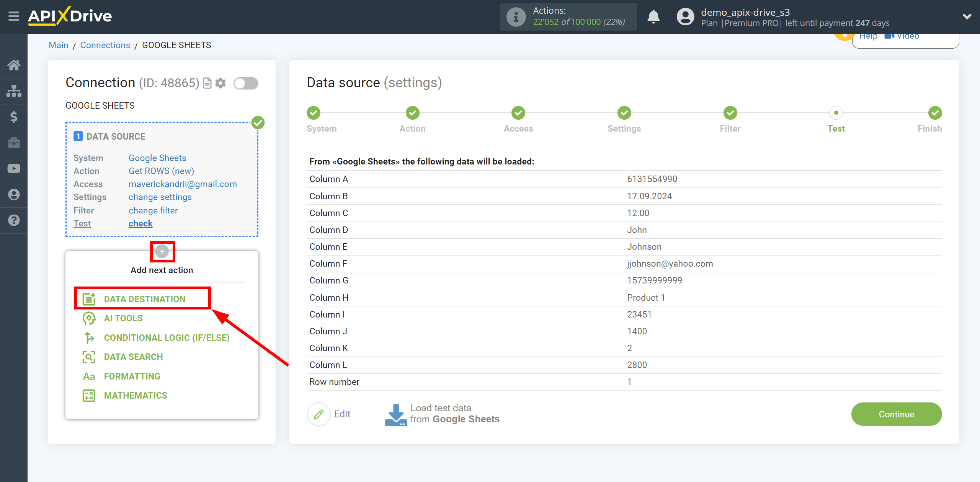Click the Column G value 15739999999
The height and width of the screenshot is (482, 980).
pos(654,280)
